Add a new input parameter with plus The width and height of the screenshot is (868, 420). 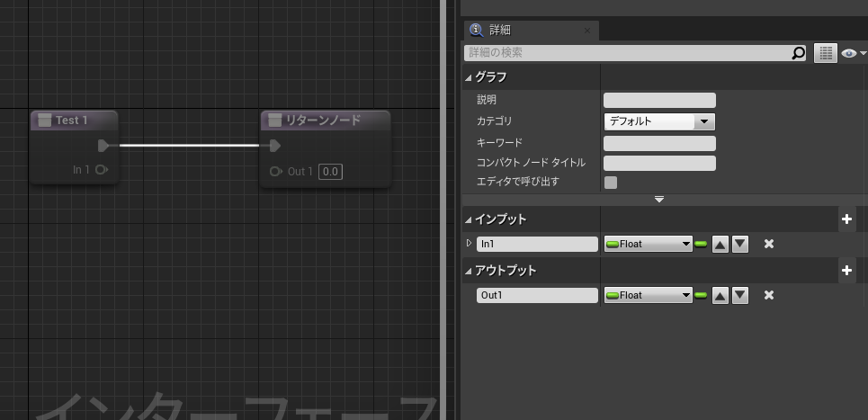coord(846,219)
